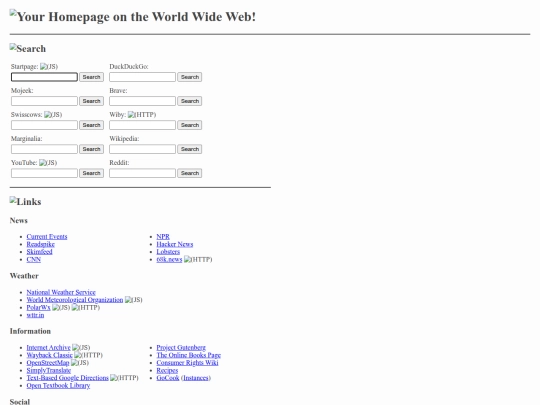
Task: Click the JS badge icon beside YouTube
Action: tap(48, 163)
